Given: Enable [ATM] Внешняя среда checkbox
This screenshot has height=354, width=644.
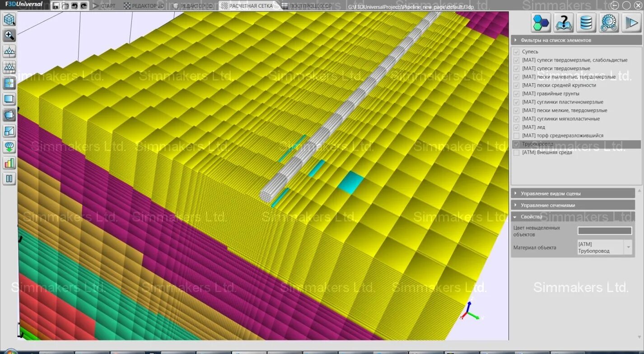Looking at the screenshot, I should (x=516, y=152).
